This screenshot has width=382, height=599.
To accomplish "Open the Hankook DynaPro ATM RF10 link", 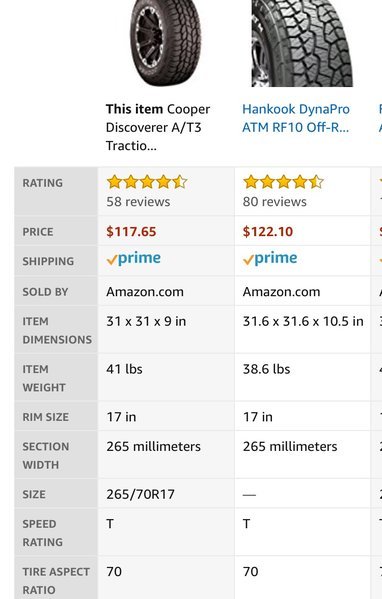I will pos(296,118).
